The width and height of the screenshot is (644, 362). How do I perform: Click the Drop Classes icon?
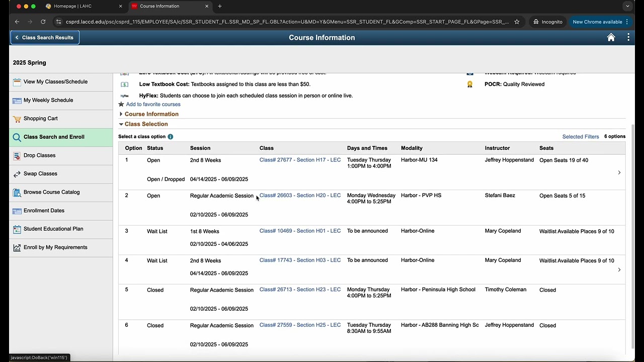[17, 155]
